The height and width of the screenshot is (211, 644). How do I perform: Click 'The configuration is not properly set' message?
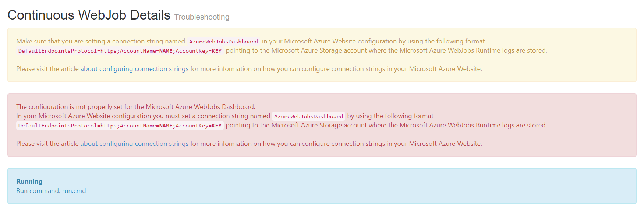(135, 107)
